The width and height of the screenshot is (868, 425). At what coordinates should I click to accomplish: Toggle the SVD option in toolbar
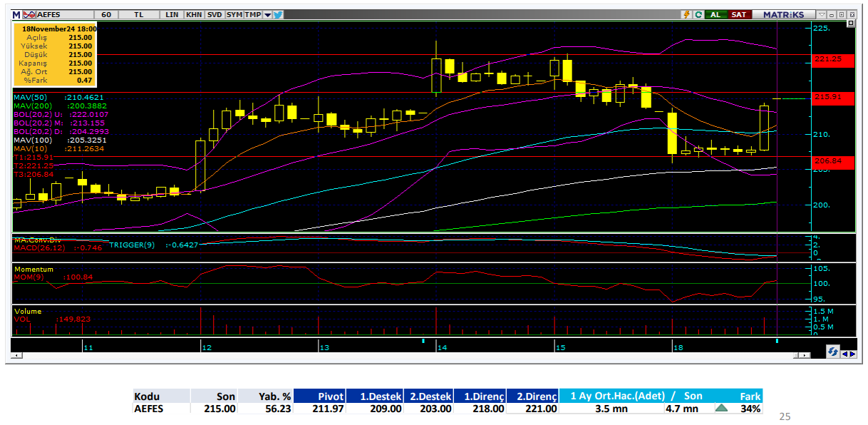tap(214, 14)
